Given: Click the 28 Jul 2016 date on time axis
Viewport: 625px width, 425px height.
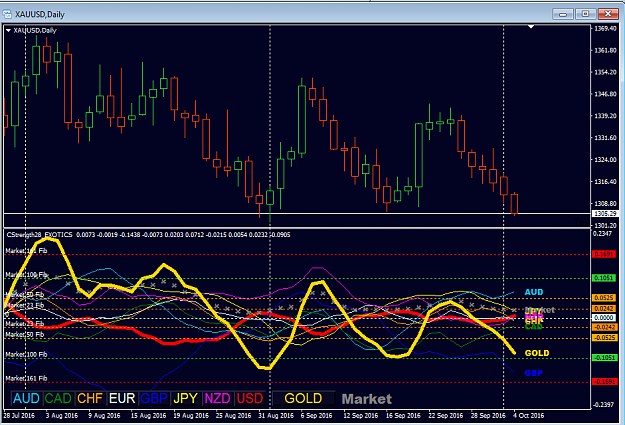Looking at the screenshot, I should (x=20, y=415).
